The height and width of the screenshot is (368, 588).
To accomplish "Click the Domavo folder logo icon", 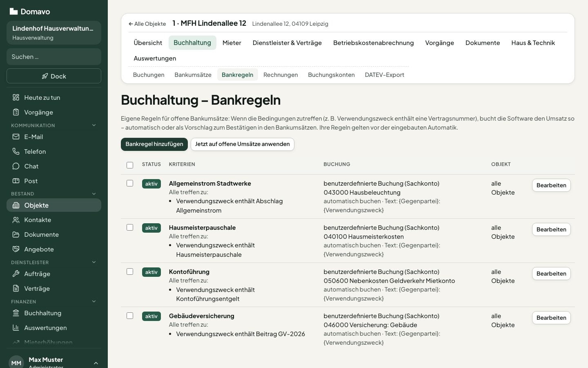I will [x=13, y=11].
